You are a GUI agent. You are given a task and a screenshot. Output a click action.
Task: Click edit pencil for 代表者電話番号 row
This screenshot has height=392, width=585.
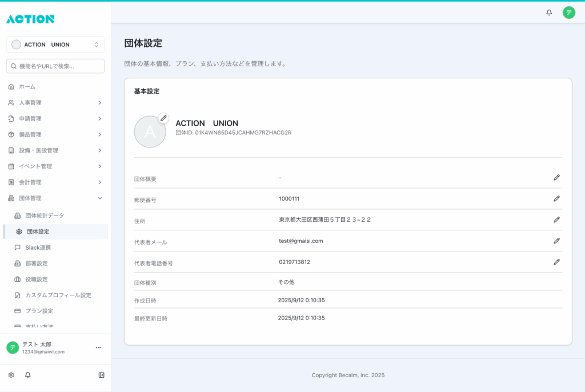pos(556,262)
